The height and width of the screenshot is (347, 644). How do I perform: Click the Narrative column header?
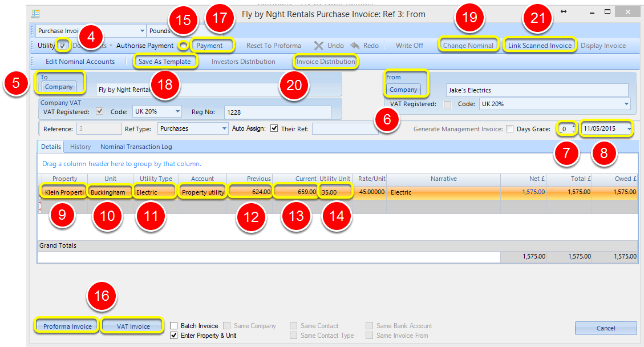(444, 179)
